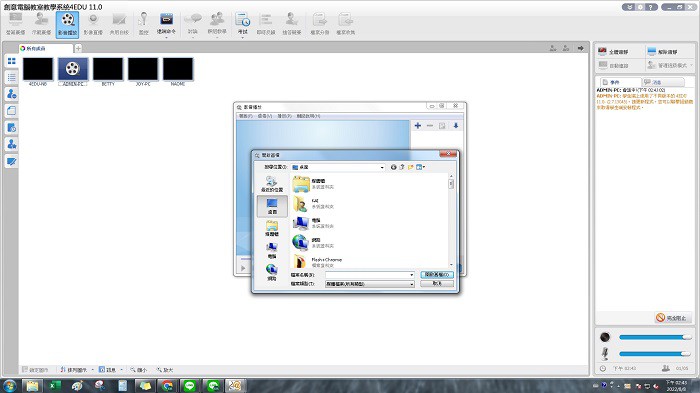This screenshot has height=393, width=700.
Task: Open the quick-answer contest tool
Action: coord(292,24)
